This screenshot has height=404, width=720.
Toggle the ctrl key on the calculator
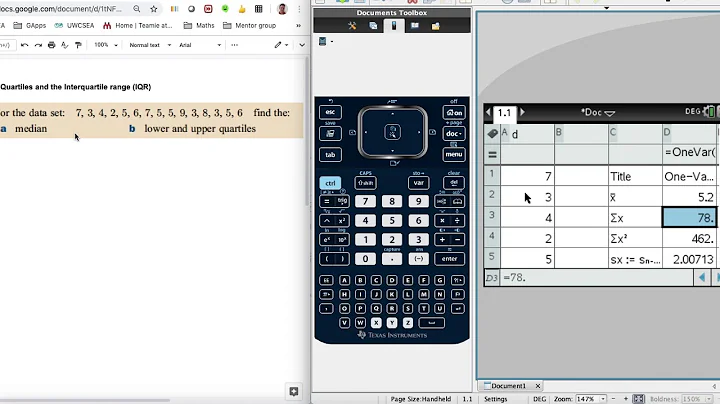point(330,183)
